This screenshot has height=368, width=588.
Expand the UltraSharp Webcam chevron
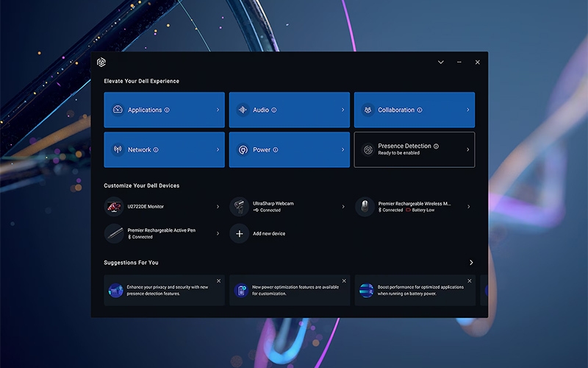343,207
